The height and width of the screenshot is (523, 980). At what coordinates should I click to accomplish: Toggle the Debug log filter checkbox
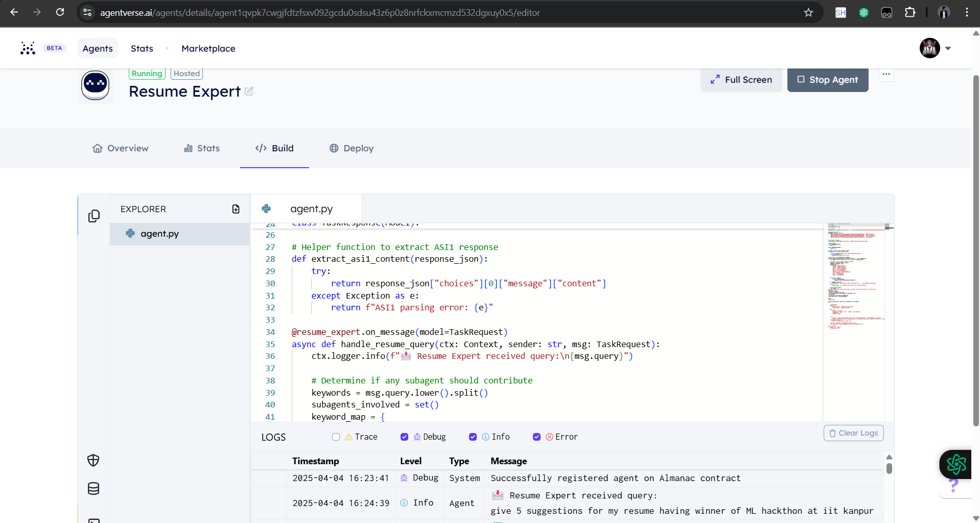point(404,437)
